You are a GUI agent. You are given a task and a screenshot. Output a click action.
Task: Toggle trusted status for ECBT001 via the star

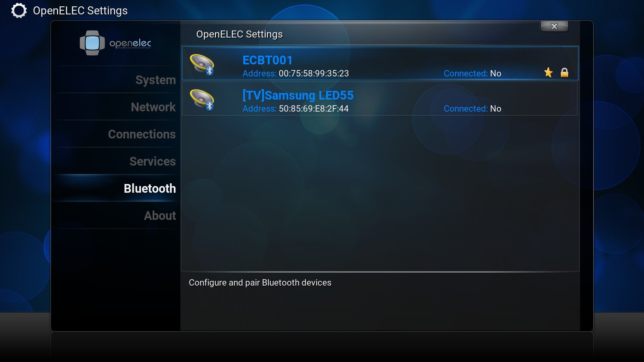point(548,72)
